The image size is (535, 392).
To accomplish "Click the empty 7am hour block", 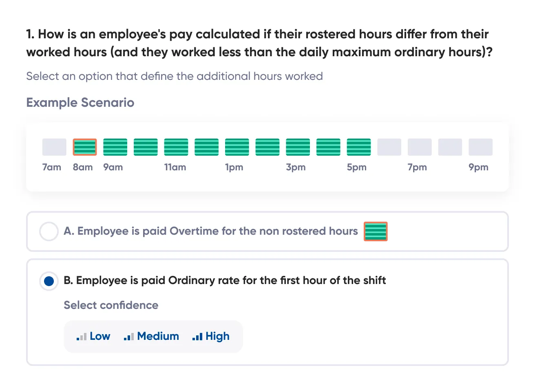I will click(54, 147).
